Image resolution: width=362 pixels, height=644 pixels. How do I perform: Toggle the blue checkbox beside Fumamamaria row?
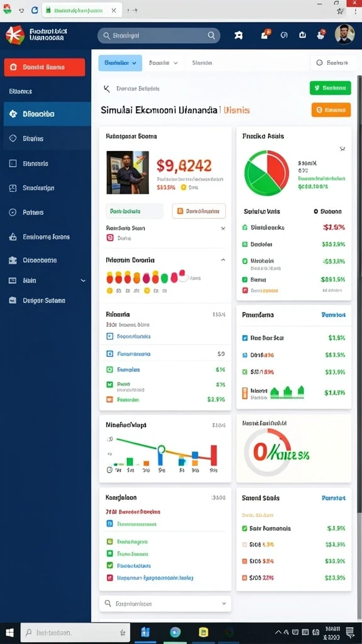pyautogui.click(x=109, y=353)
